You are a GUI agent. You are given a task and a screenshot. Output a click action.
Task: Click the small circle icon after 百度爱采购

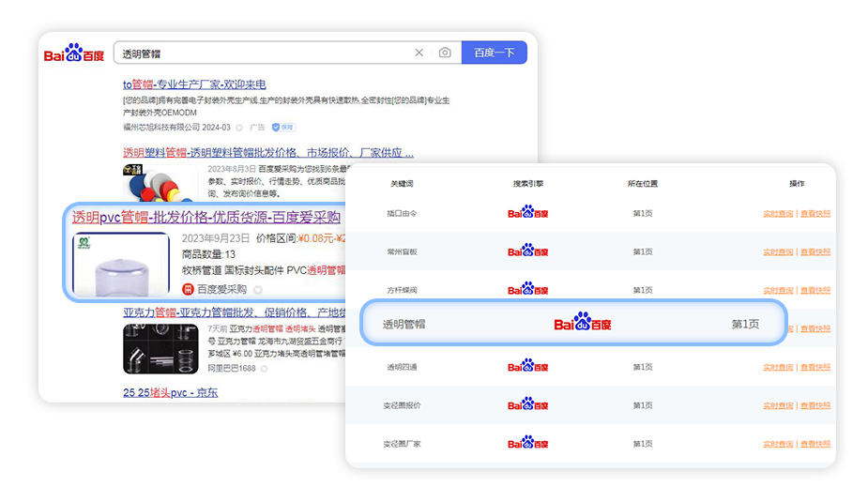click(258, 289)
